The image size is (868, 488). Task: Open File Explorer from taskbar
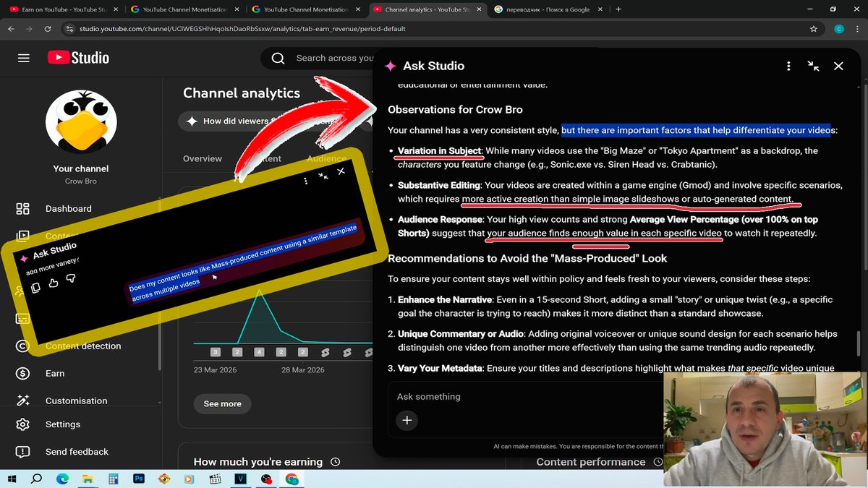tap(88, 479)
